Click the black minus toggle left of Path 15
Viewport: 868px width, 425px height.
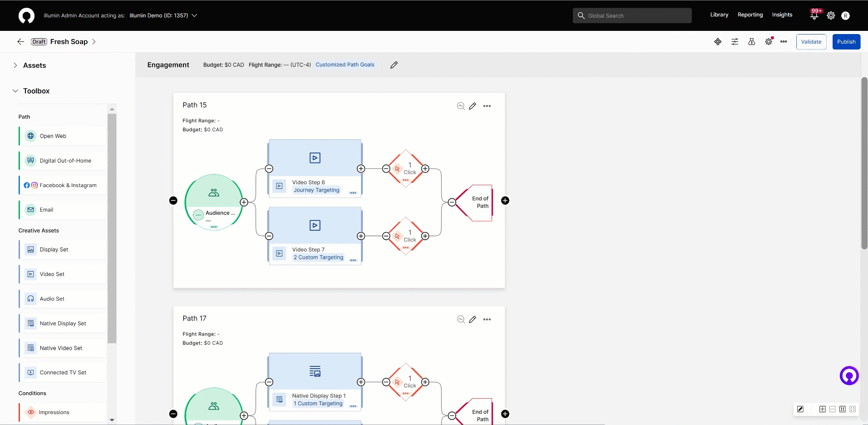click(173, 201)
